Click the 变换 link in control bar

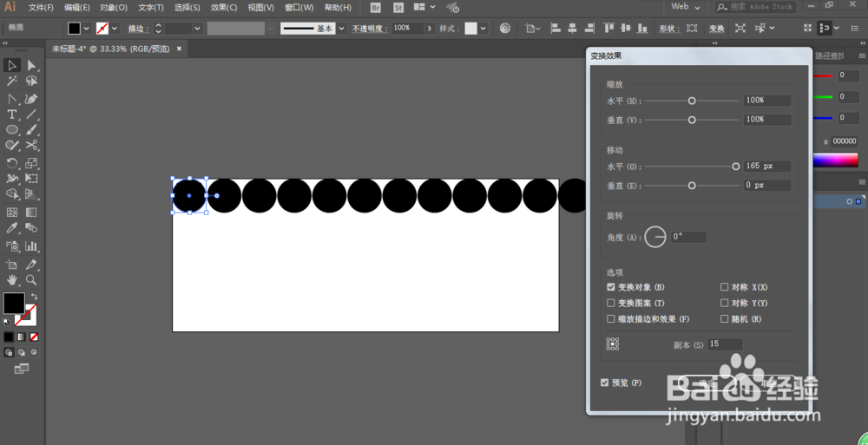[x=716, y=29]
